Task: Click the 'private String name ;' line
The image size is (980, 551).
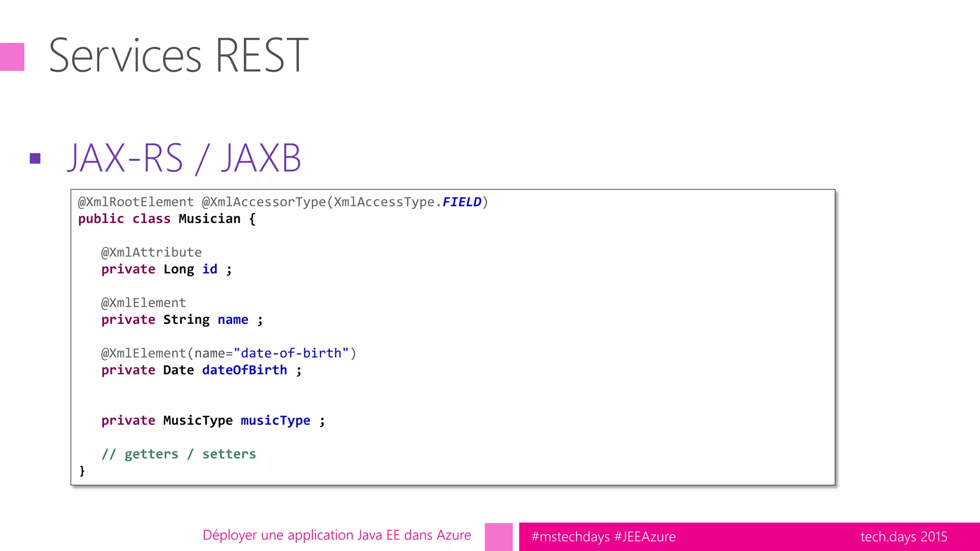Action: coord(182,320)
